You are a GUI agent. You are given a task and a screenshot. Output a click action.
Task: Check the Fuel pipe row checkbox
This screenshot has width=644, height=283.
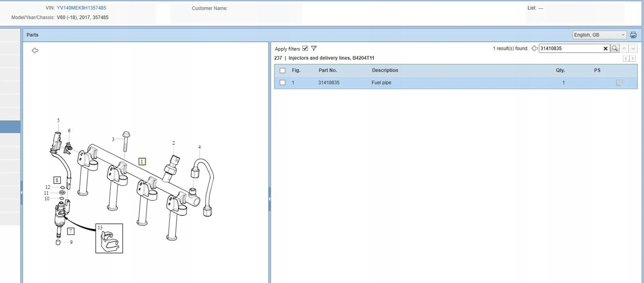[x=283, y=83]
